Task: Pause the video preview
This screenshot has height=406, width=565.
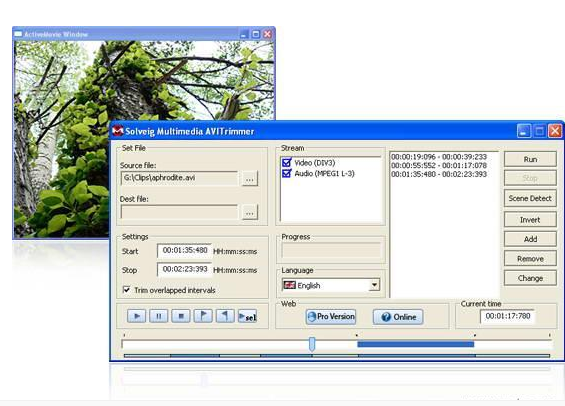Action: 159,316
